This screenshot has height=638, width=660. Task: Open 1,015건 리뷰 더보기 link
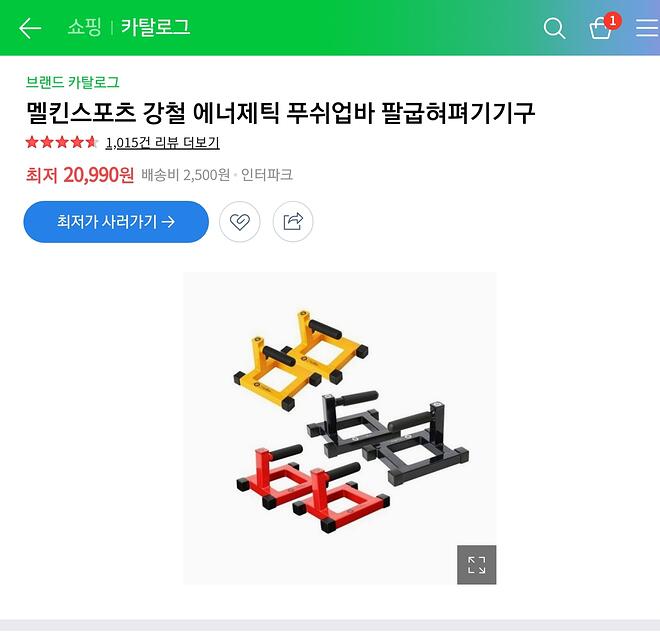tap(162, 142)
